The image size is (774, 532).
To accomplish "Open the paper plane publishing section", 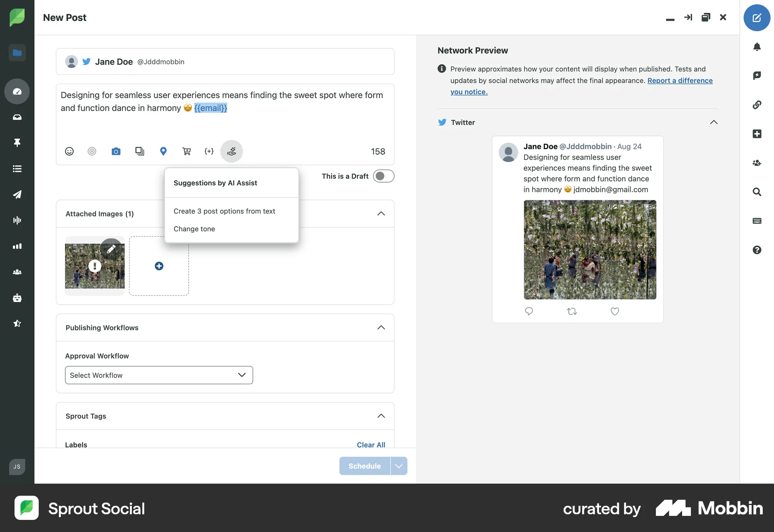I will coord(17,195).
